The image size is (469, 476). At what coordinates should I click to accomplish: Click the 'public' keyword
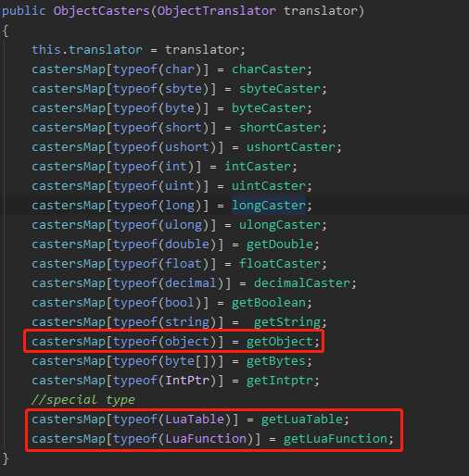[24, 11]
